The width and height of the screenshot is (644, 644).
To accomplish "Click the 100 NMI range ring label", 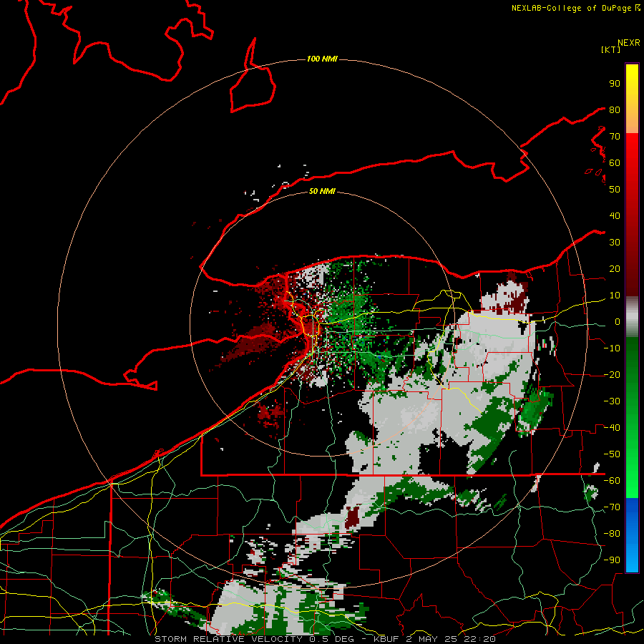I will 322,59.
